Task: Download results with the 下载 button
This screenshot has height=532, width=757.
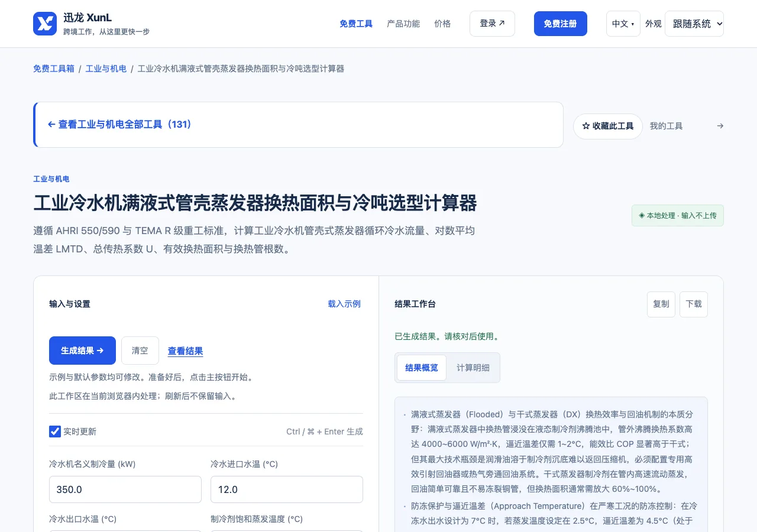Action: (x=694, y=304)
